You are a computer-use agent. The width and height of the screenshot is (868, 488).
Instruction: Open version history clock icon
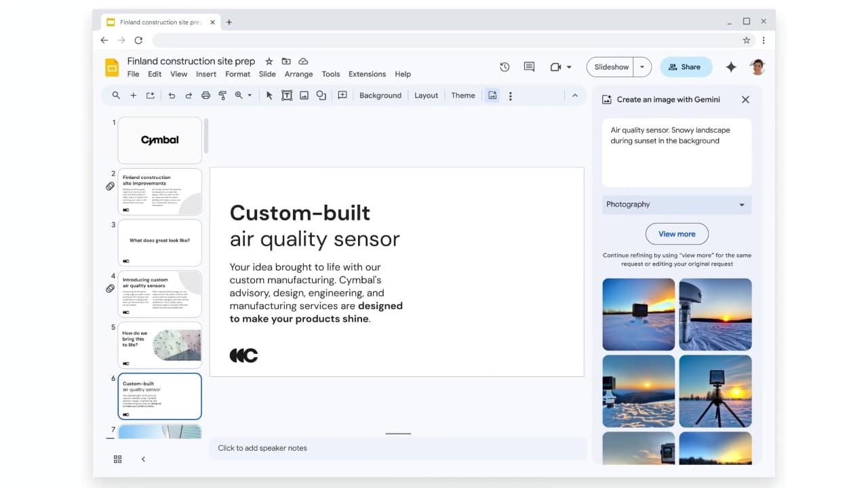505,67
